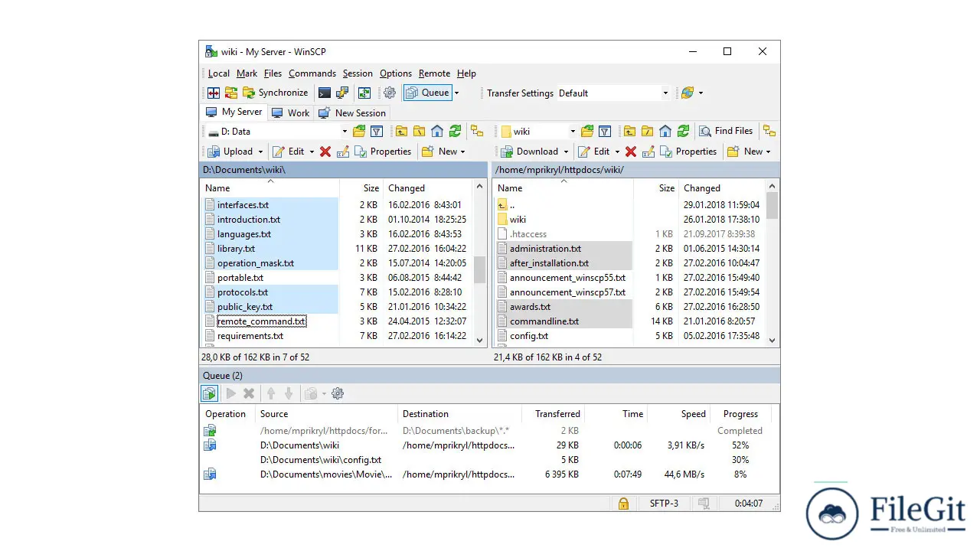Click the Compare Directories icon in main toolbar

coord(214,93)
